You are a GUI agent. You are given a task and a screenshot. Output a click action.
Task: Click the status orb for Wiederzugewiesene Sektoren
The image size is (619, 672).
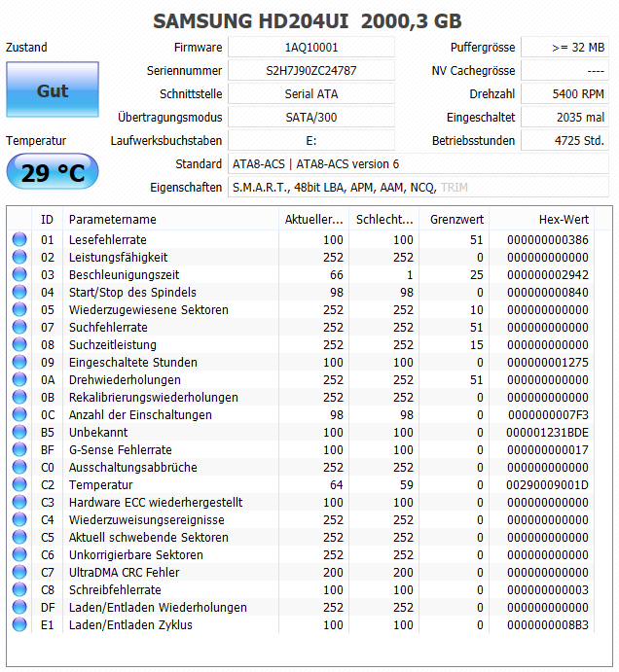19,309
